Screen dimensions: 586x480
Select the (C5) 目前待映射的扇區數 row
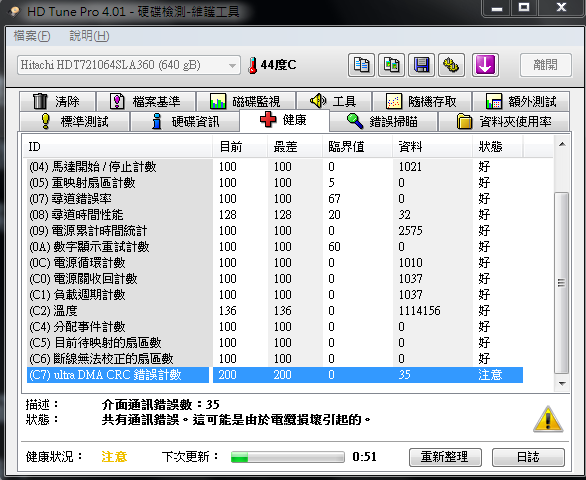[x=275, y=343]
